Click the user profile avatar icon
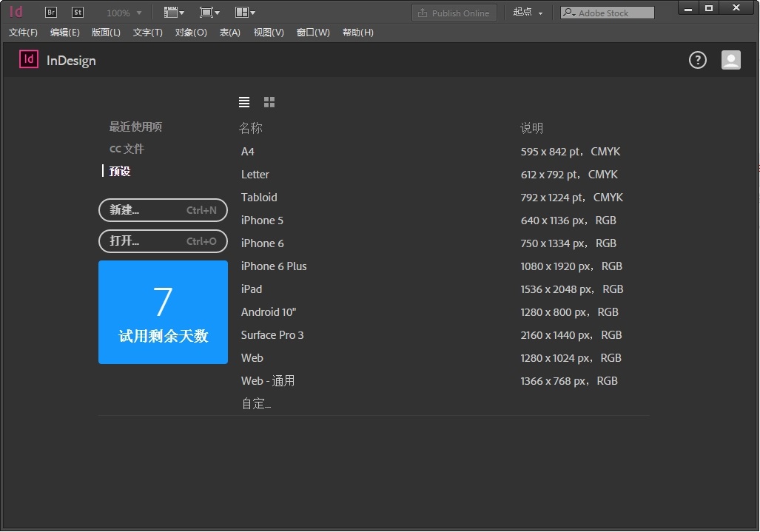 [x=731, y=61]
